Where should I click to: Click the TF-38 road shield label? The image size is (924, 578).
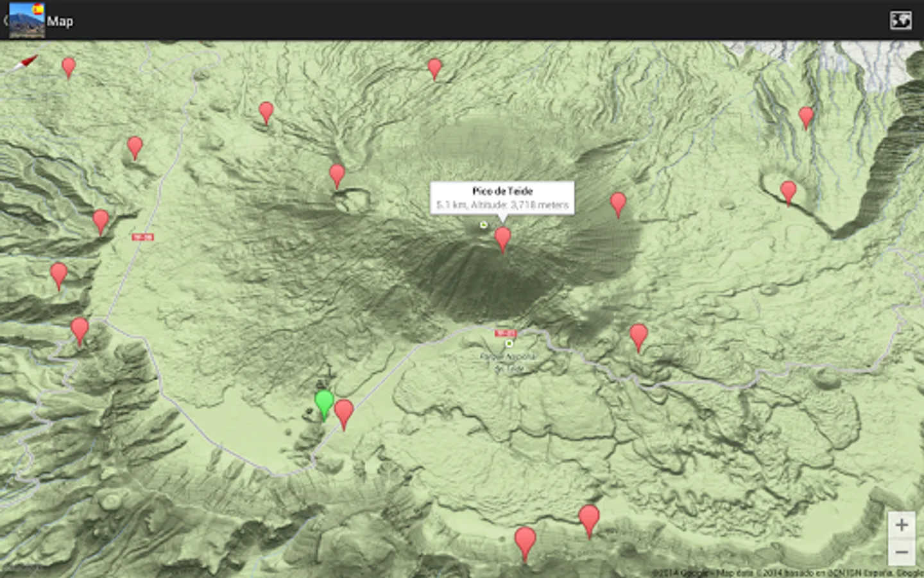click(x=144, y=236)
